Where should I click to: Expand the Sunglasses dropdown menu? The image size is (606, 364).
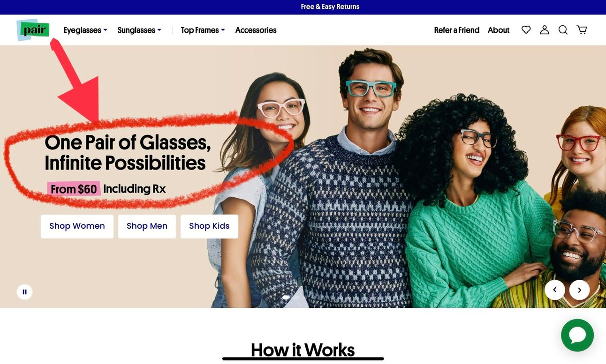[x=139, y=30]
